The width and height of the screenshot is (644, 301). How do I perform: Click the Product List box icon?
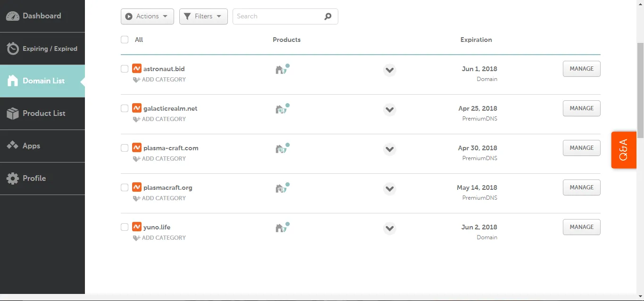(13, 114)
